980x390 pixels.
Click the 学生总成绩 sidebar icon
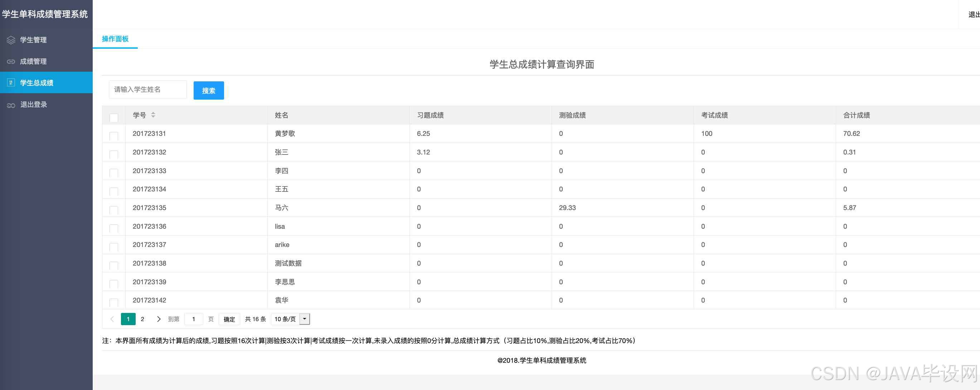coord(11,83)
